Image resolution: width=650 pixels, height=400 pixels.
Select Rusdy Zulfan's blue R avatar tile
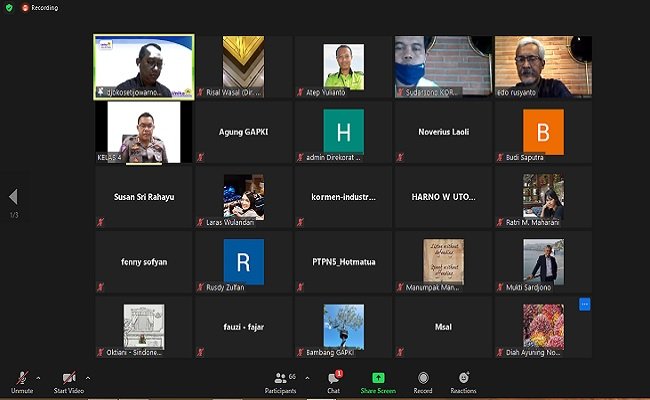pyautogui.click(x=243, y=261)
